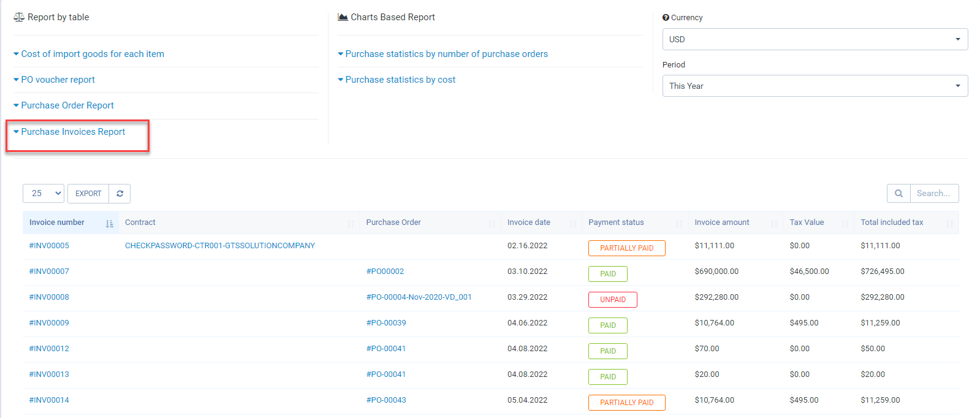Sort by Invoice amount column
Viewport: 980px width, 418px height.
tap(773, 224)
